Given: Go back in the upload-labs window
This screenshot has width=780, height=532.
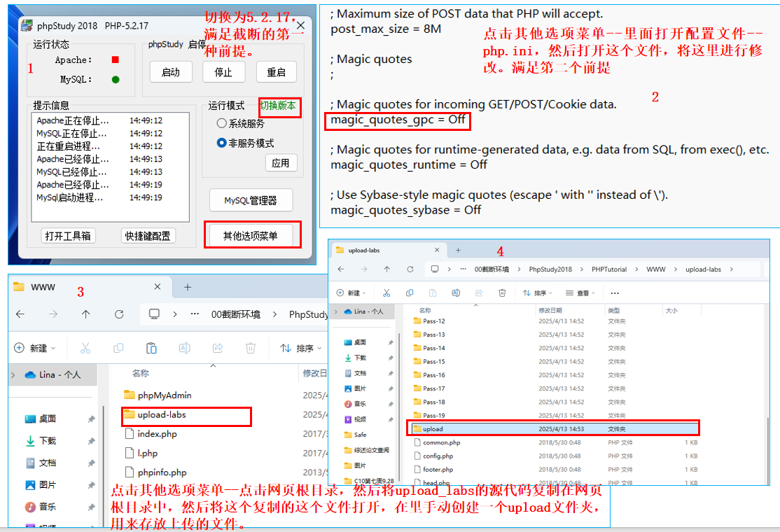Looking at the screenshot, I should pyautogui.click(x=341, y=269).
